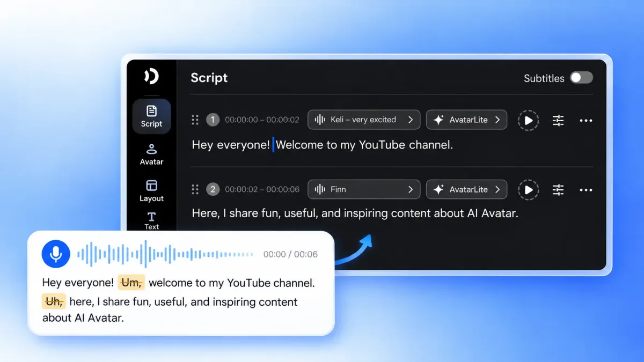Click the chevron in Finn voice dropdown
Viewport: 644px width, 362px height.
click(411, 189)
